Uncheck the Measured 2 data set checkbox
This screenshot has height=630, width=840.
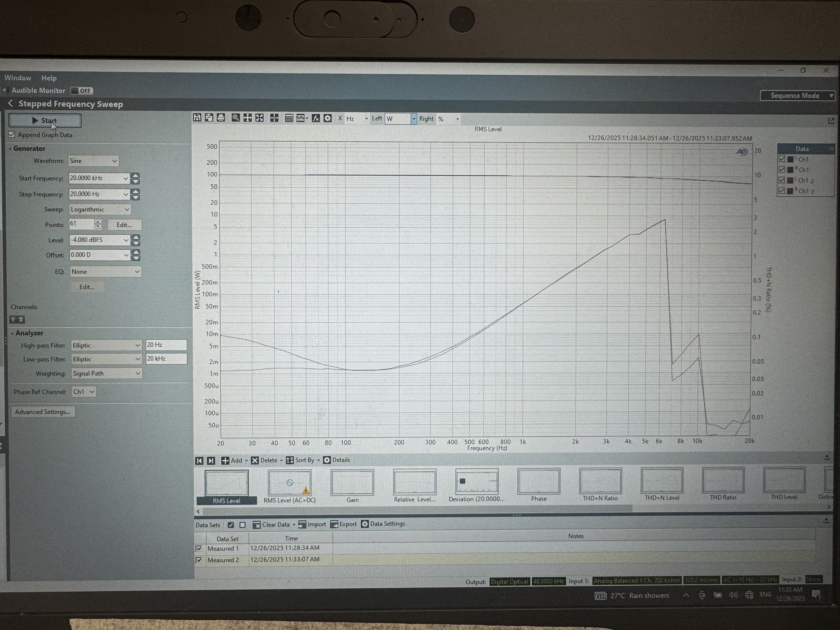point(199,560)
